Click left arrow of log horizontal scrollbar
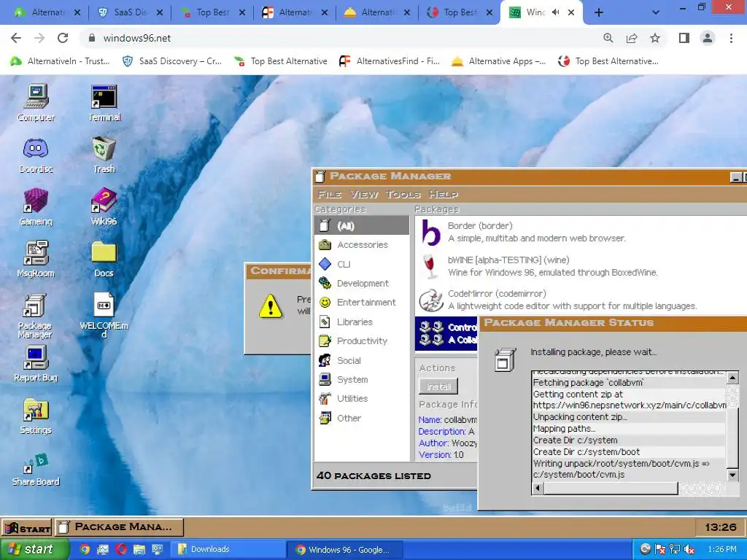747x560 pixels. click(x=538, y=488)
